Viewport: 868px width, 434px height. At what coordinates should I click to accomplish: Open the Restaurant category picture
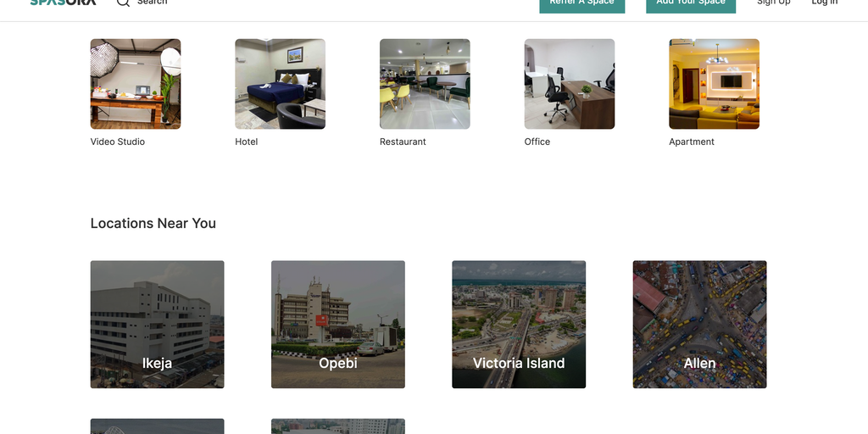(425, 84)
